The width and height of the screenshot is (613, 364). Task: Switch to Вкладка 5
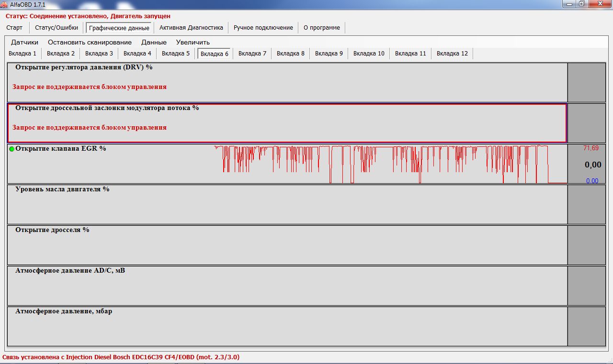coord(176,54)
